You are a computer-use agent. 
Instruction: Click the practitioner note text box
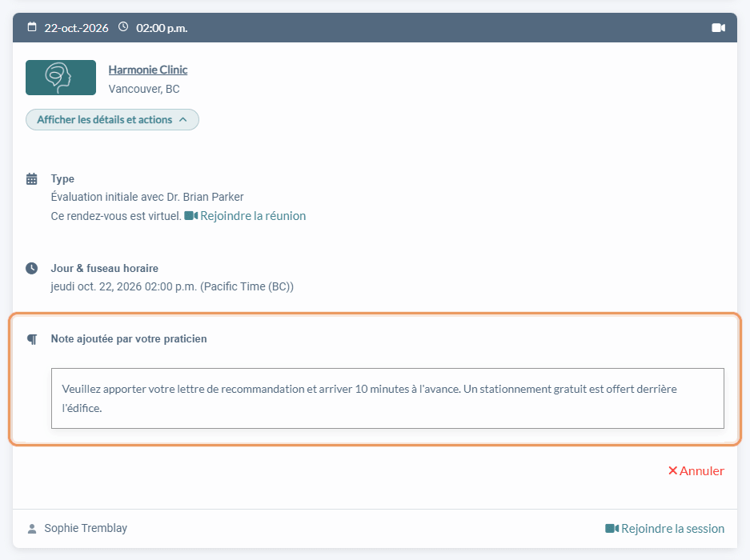pyautogui.click(x=387, y=398)
